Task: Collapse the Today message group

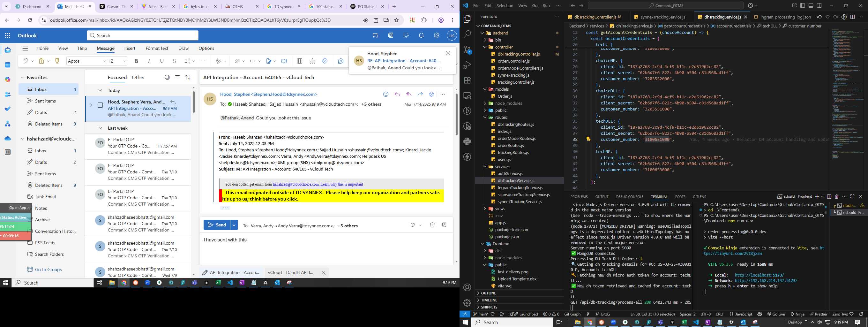Action: 100,90
